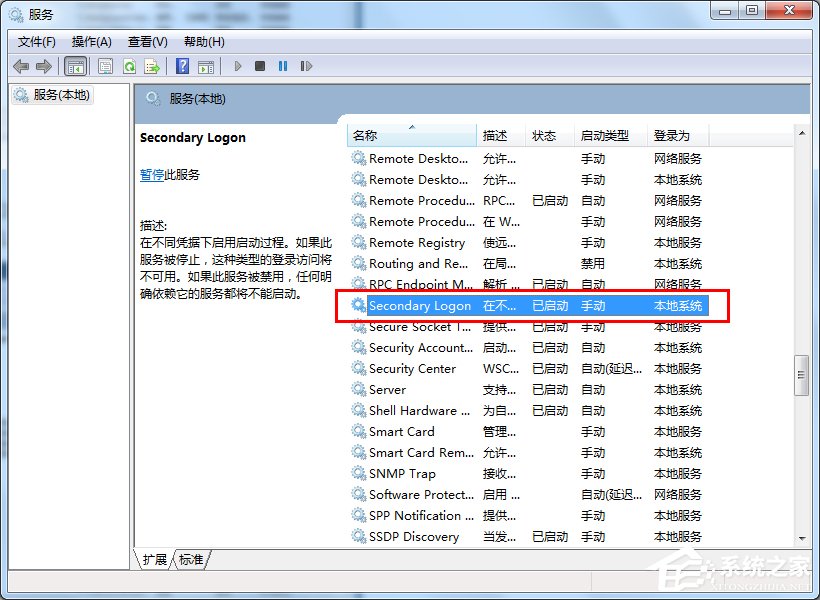Select 服务(本地) in the left tree
This screenshot has height=600, width=820.
(x=60, y=95)
